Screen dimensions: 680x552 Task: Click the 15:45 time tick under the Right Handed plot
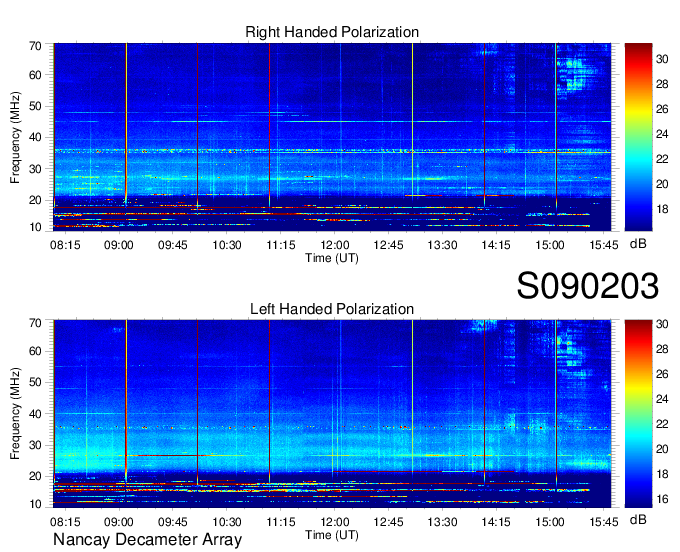pos(604,245)
